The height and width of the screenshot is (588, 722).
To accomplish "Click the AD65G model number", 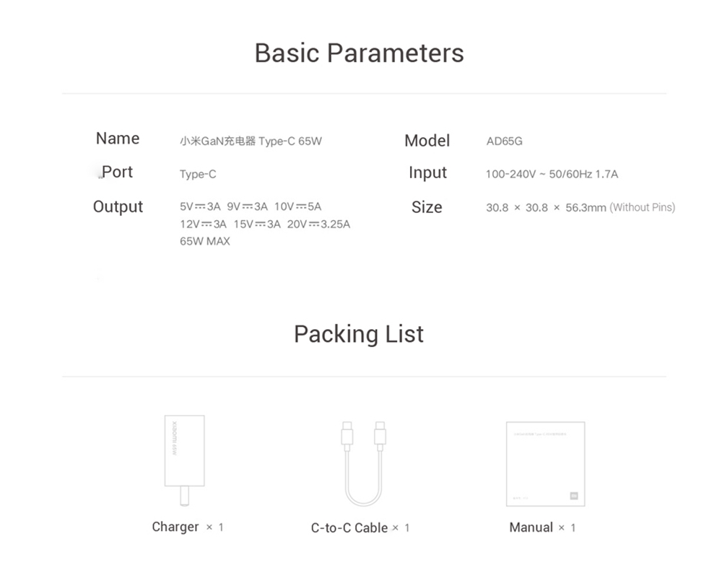I will pos(504,141).
